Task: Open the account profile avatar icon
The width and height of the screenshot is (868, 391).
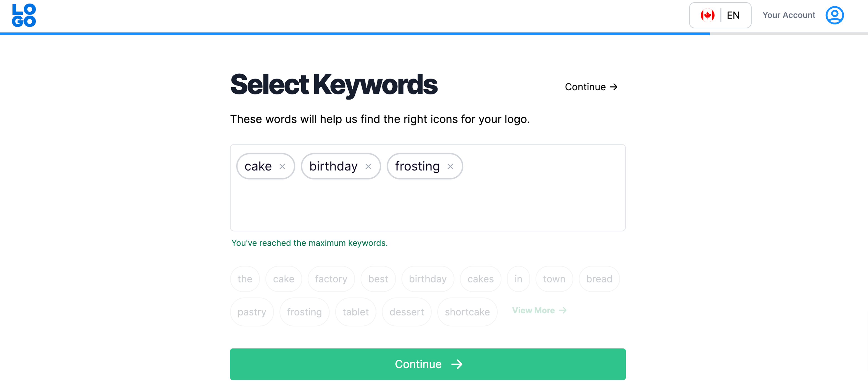Action: [x=834, y=15]
